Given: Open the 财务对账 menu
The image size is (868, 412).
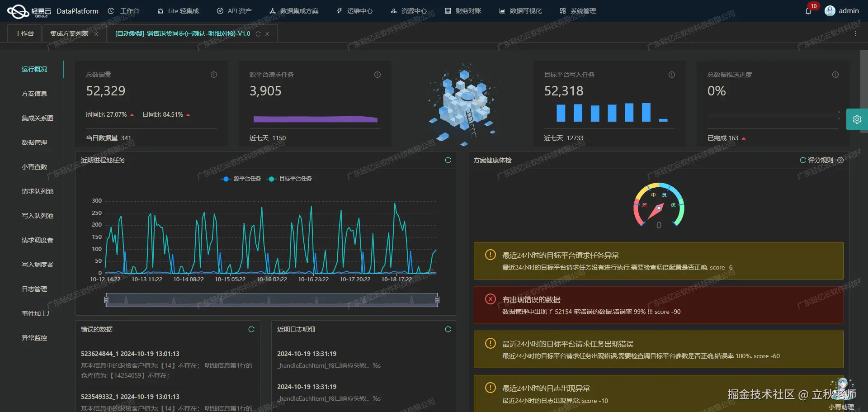Looking at the screenshot, I should tap(463, 11).
